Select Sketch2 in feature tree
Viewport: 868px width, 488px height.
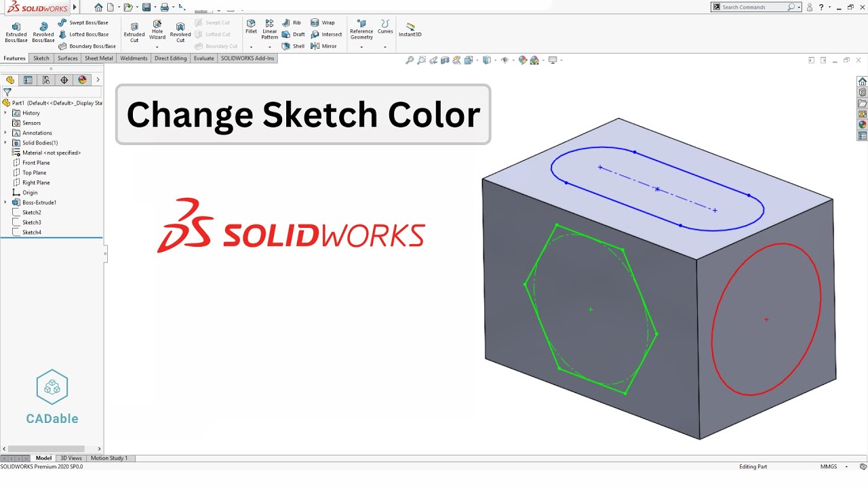click(x=31, y=213)
